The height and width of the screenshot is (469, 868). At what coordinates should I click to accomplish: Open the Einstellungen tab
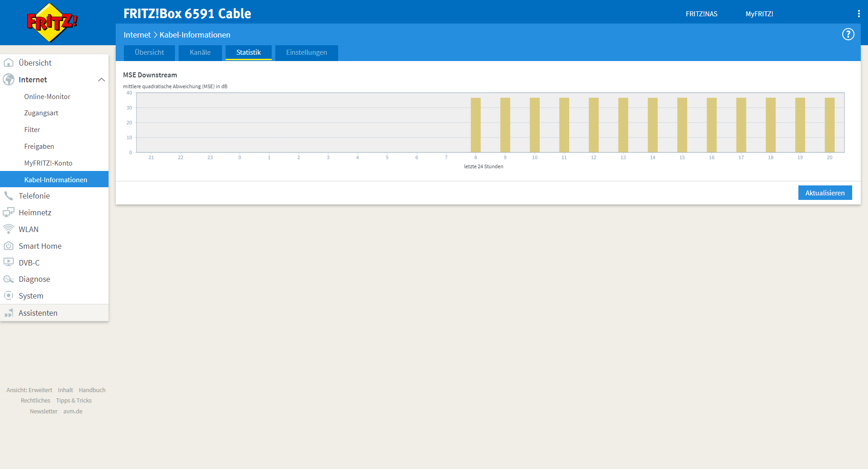coord(307,52)
